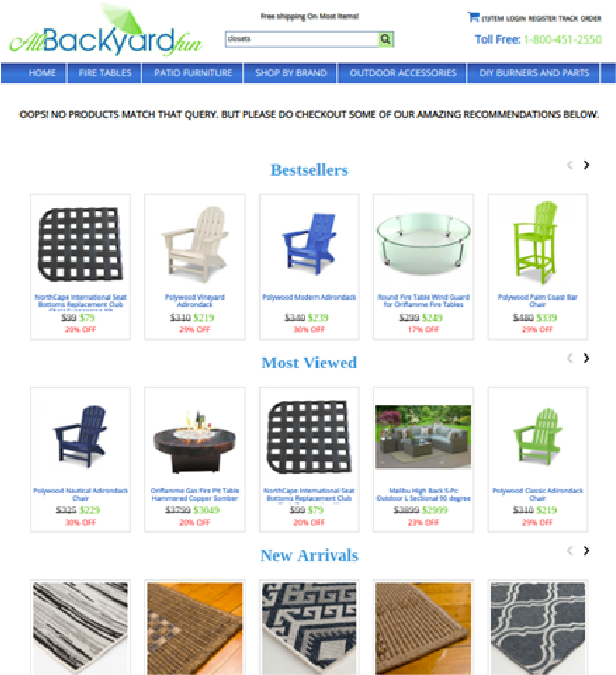
Task: Open the shopping cart icon
Action: coord(473,17)
